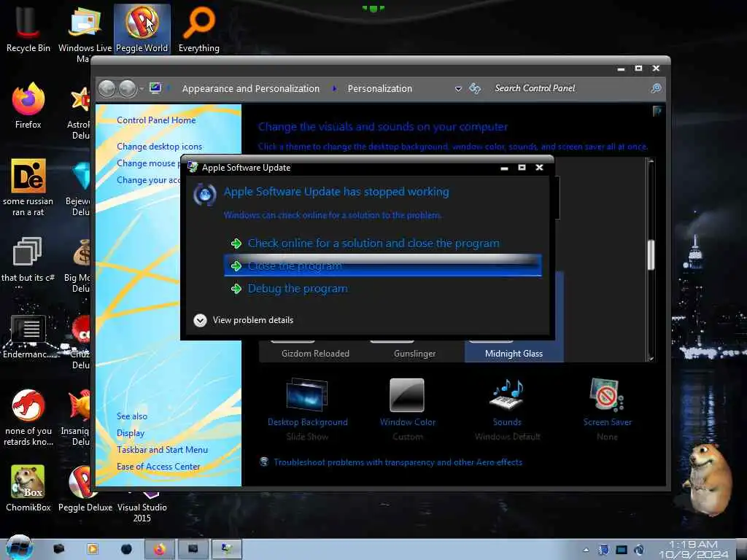Select the 'some russian ran a rat' icon
The image size is (747, 560).
click(28, 187)
